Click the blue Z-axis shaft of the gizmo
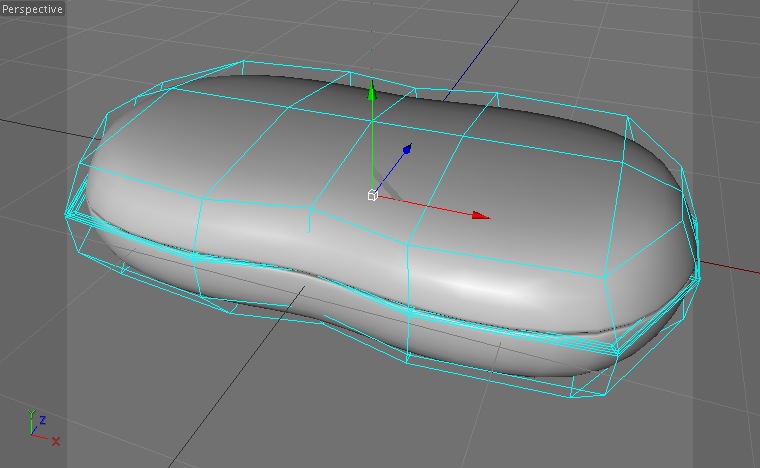The width and height of the screenshot is (760, 468). (391, 171)
